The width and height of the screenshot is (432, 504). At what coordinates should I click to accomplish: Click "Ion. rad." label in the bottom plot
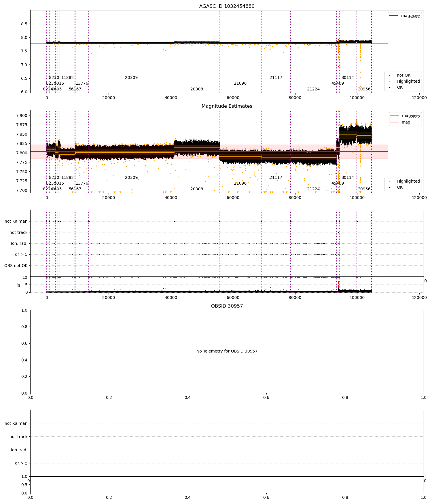point(19,450)
